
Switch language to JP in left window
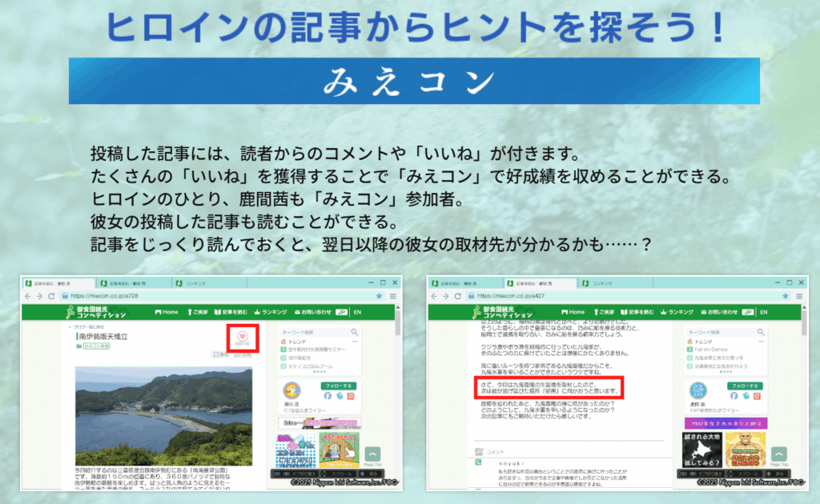[x=341, y=312]
